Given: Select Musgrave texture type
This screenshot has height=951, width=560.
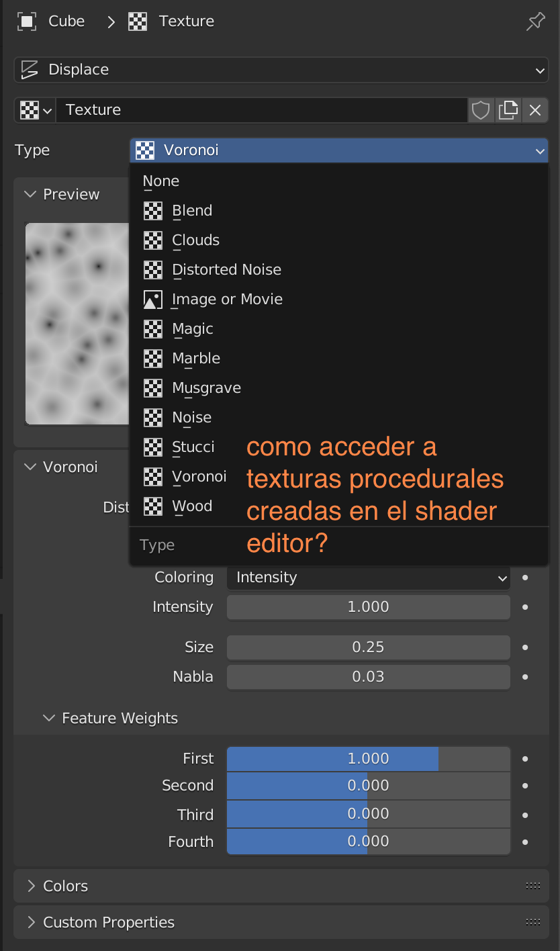Looking at the screenshot, I should (x=338, y=388).
